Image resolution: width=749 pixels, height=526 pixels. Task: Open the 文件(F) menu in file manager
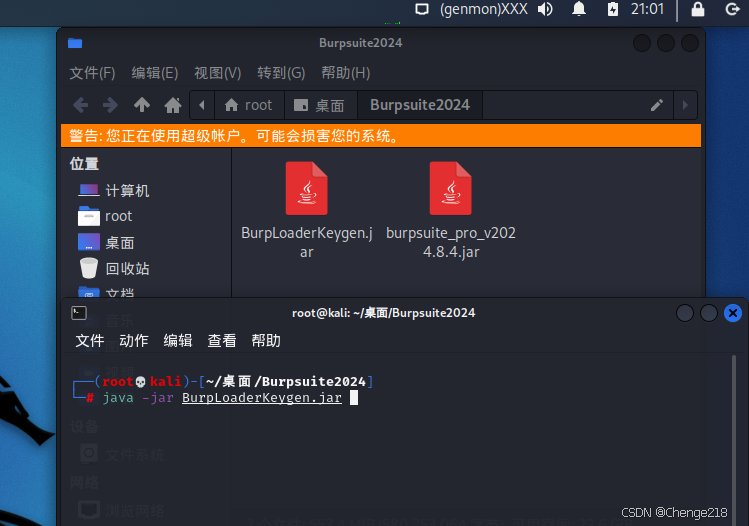[x=92, y=73]
